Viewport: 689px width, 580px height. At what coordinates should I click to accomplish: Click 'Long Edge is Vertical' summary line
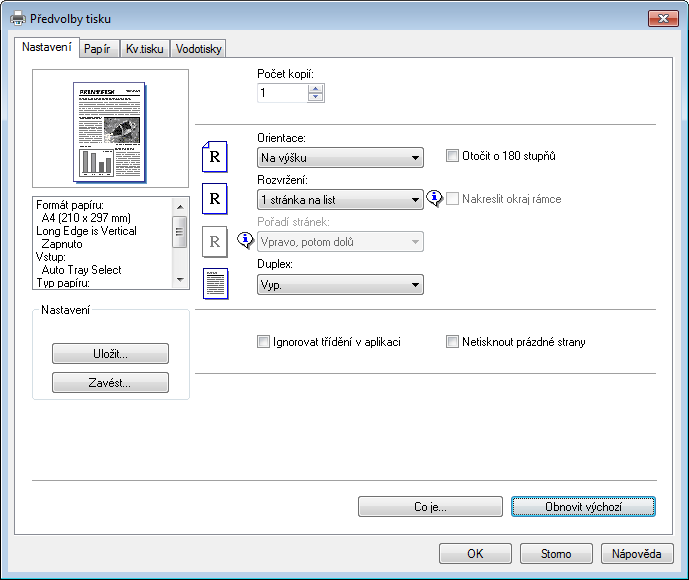(x=86, y=231)
